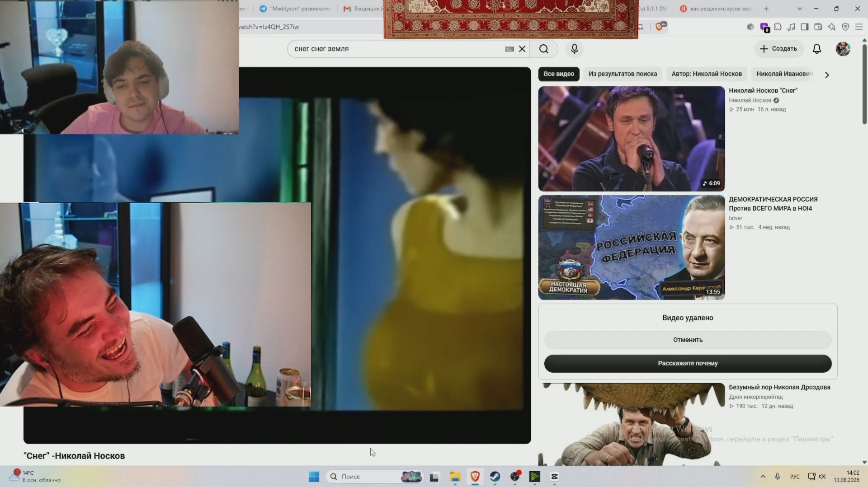Select the 'Автор: Николай Носков' chip
The height and width of the screenshot is (487, 868).
707,74
